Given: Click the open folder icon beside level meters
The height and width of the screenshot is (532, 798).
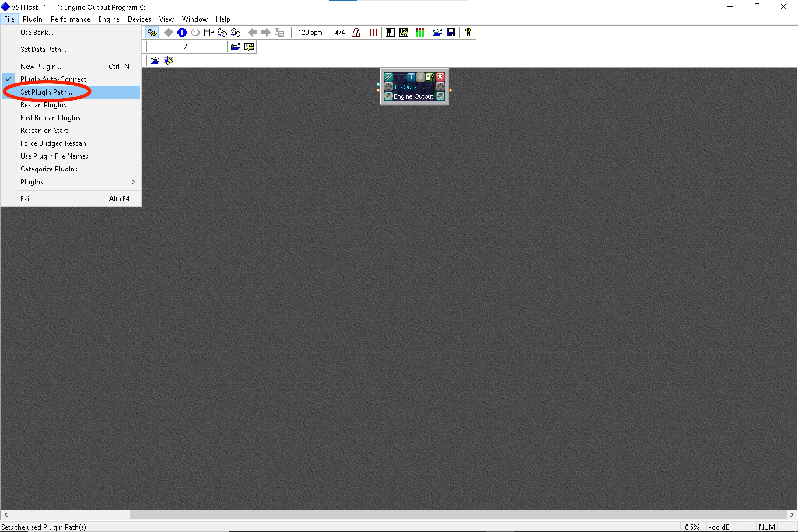Looking at the screenshot, I should pyautogui.click(x=437, y=33).
